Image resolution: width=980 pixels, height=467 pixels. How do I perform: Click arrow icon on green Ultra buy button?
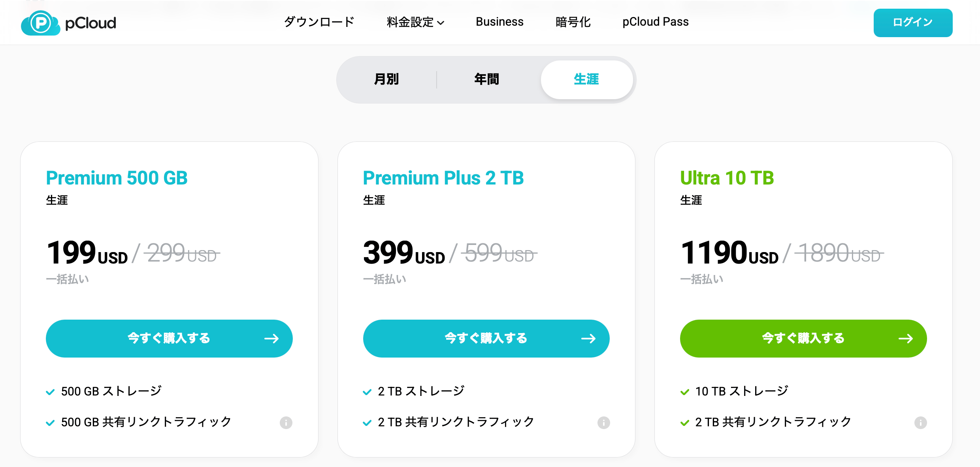click(905, 339)
